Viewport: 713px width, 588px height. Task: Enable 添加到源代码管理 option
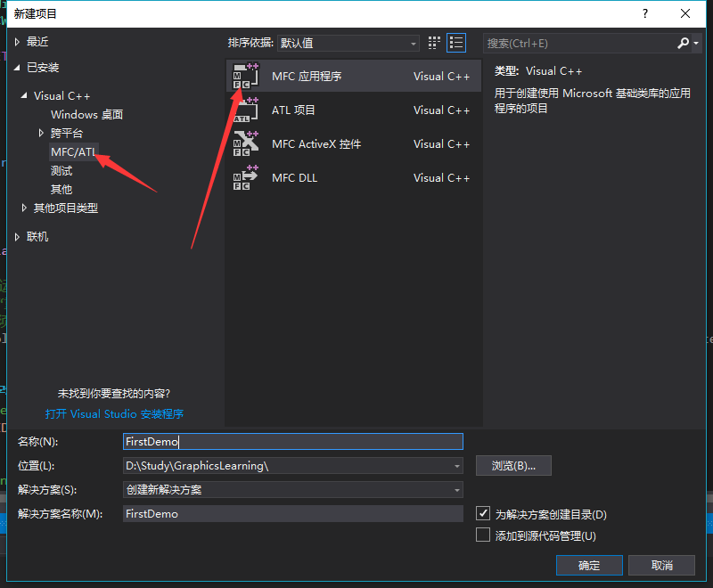(x=483, y=535)
